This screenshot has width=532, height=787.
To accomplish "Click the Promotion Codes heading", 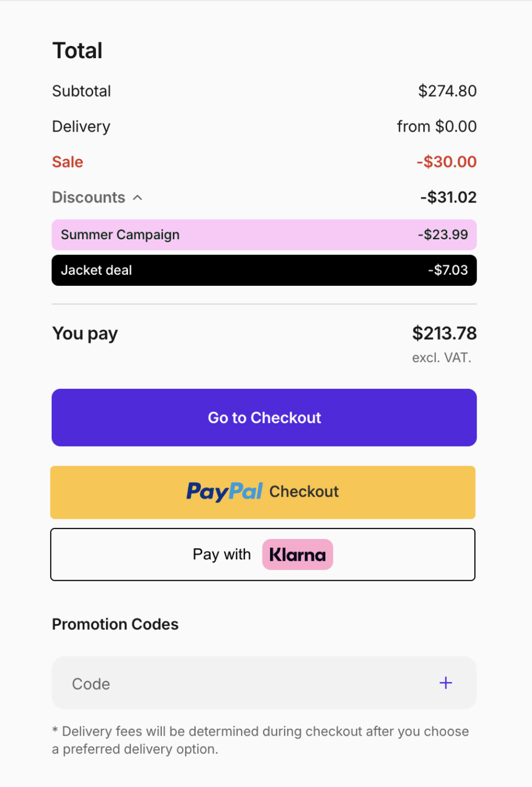I will 115,624.
